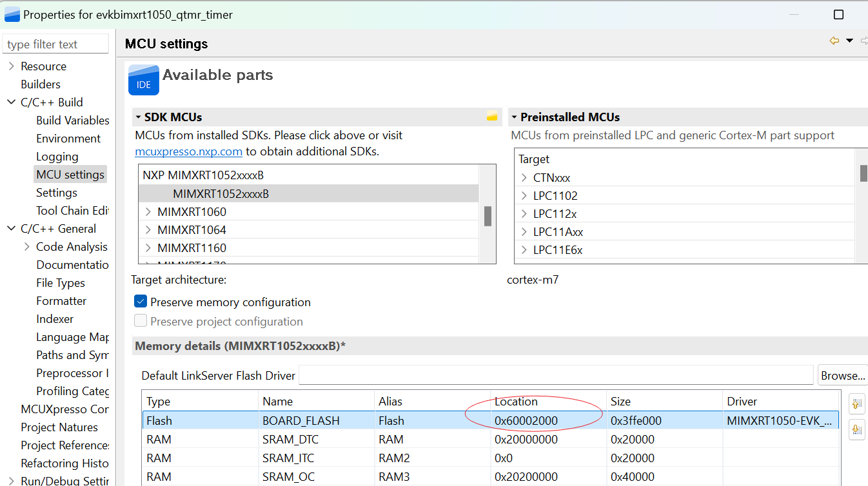Collapse the SDK MCUs section triangle
Viewport: 868px width, 486px height.
pos(138,117)
